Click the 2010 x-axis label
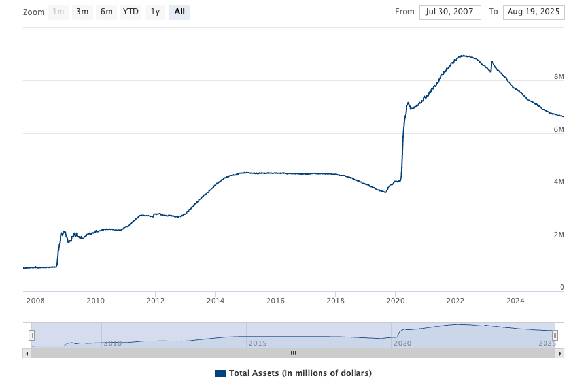The width and height of the screenshot is (588, 385). tap(95, 301)
